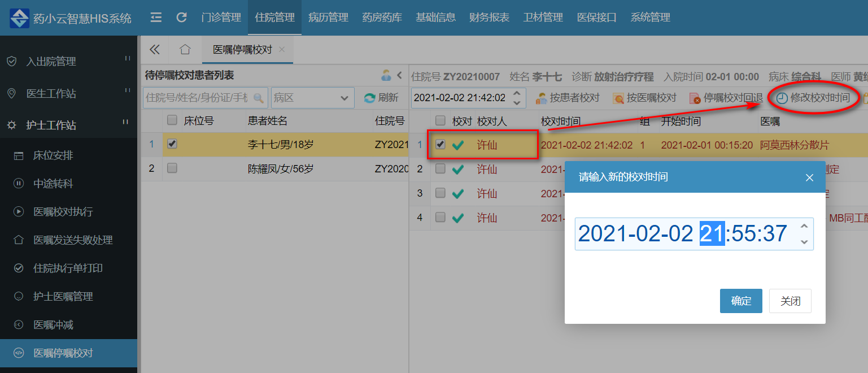
Task: Select the patient row 李十七/男/18岁
Action: (274, 145)
